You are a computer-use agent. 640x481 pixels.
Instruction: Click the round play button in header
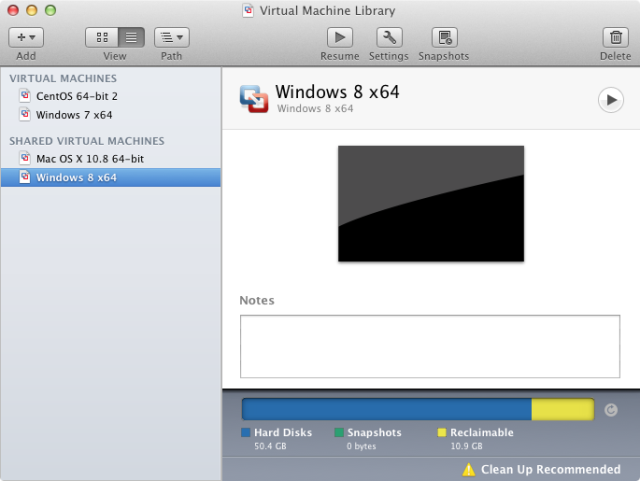pyautogui.click(x=611, y=100)
